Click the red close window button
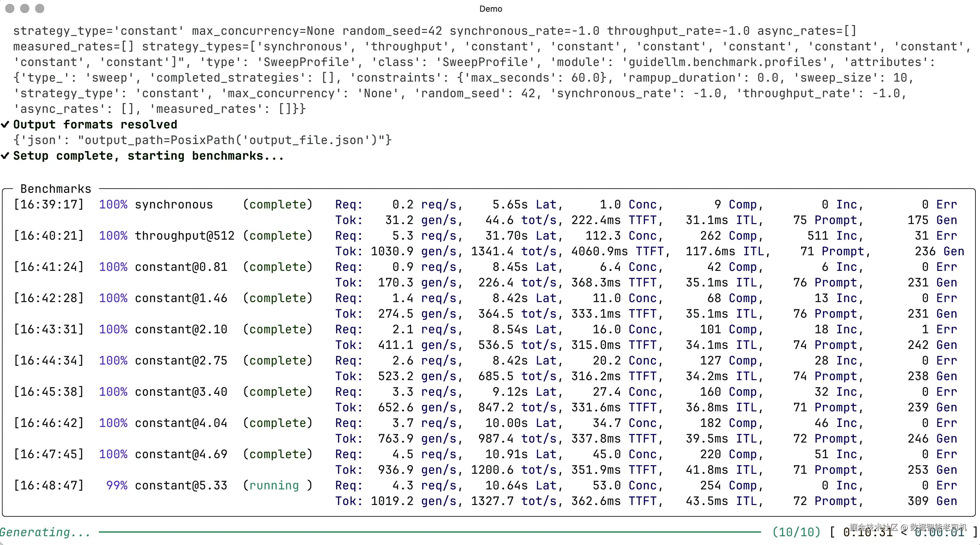Screen dimensions: 980x545 [10, 8]
